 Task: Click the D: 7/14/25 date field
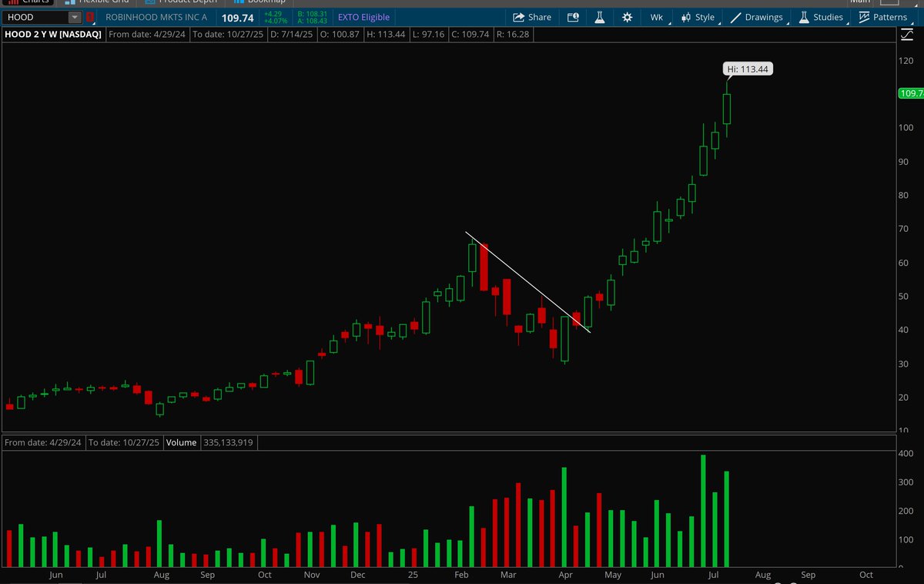click(x=293, y=34)
